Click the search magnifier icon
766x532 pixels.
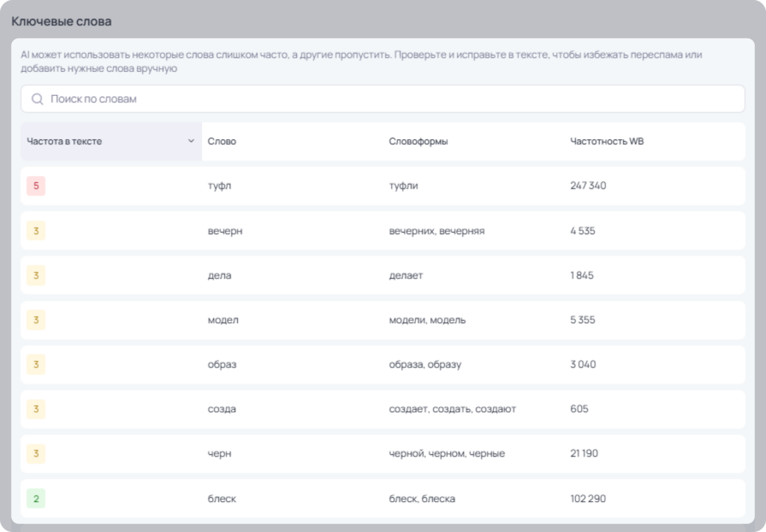click(x=37, y=100)
